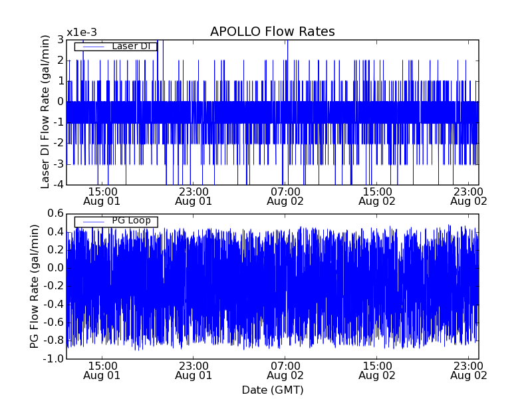Click the 07:00 Aug 02 tick on bottom plot
Image resolution: width=532 pixels, height=399 pixels.
[x=285, y=370]
